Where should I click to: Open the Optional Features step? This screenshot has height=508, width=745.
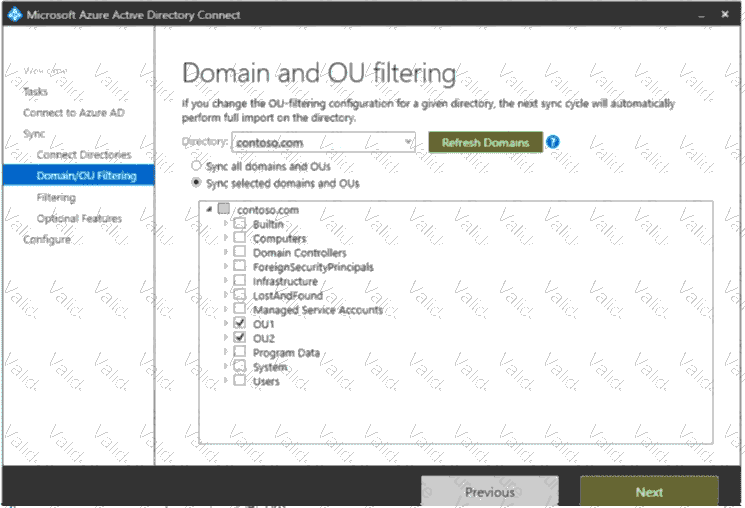pyautogui.click(x=79, y=218)
